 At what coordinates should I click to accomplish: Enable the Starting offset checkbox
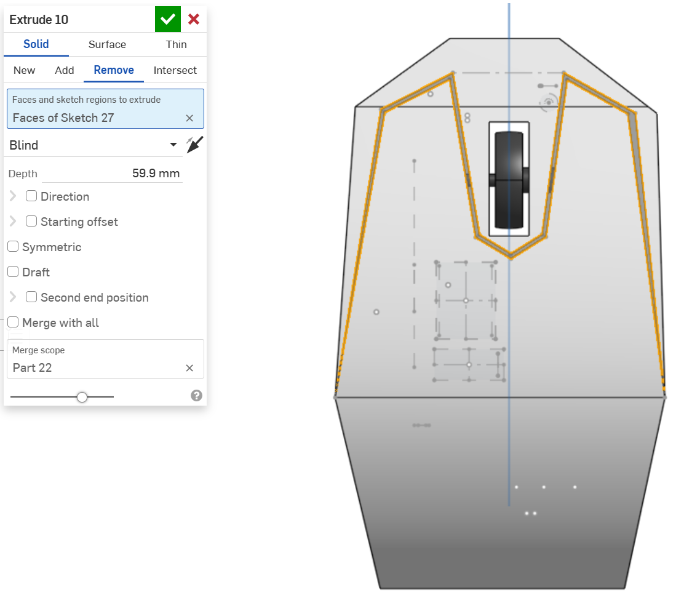tap(31, 222)
